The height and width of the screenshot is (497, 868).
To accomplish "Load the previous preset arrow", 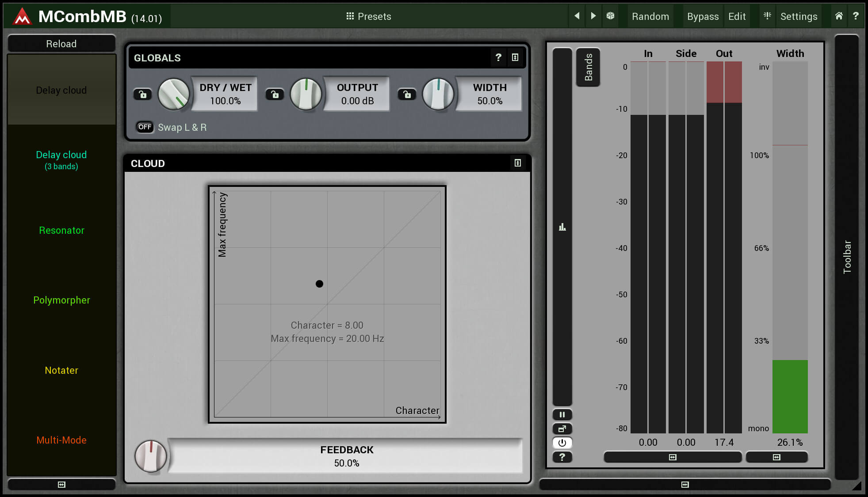I will click(x=577, y=16).
